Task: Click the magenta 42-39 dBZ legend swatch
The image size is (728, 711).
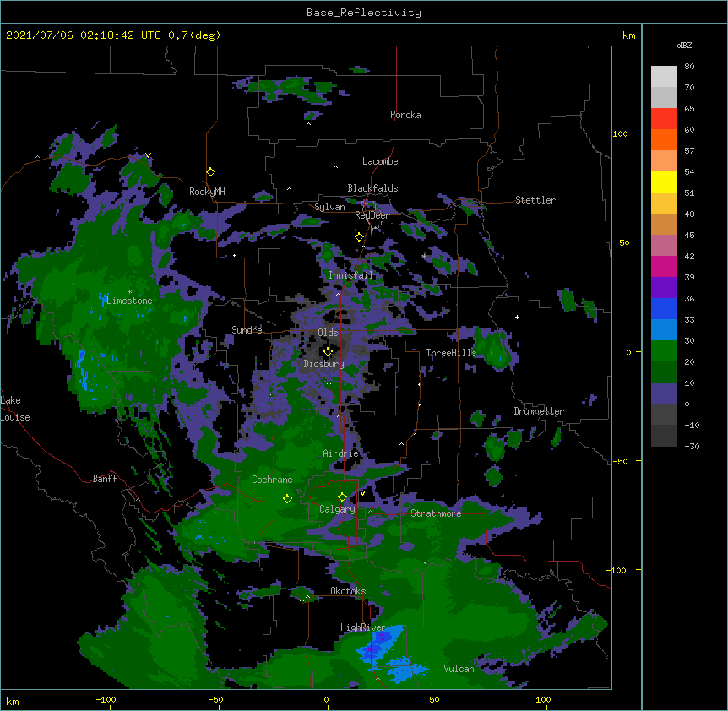Action: (x=664, y=266)
